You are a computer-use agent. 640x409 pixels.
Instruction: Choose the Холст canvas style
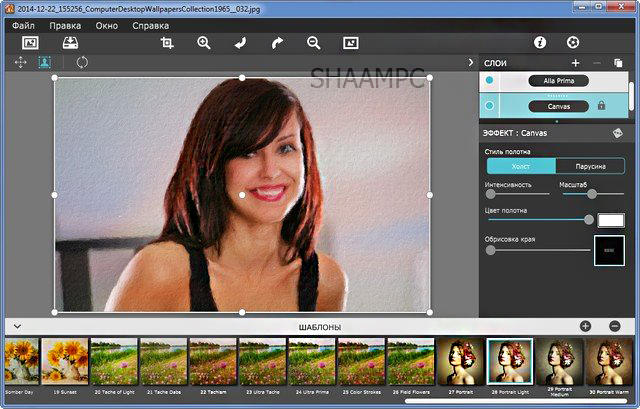(521, 166)
